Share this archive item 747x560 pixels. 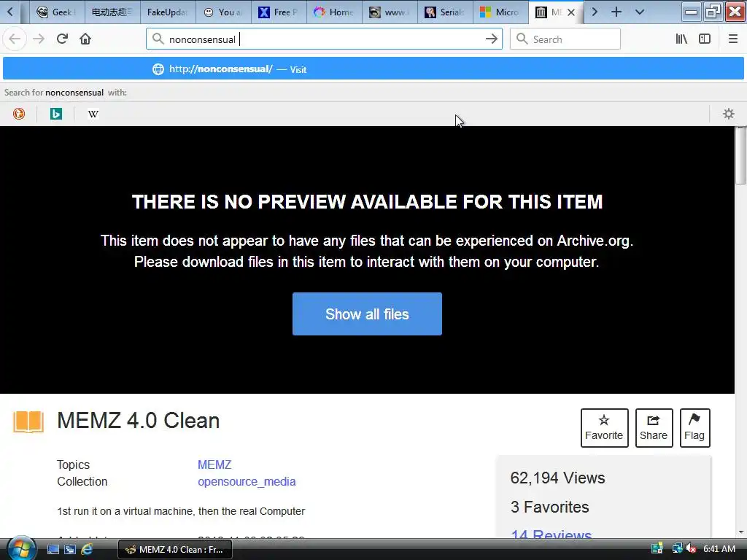coord(654,427)
